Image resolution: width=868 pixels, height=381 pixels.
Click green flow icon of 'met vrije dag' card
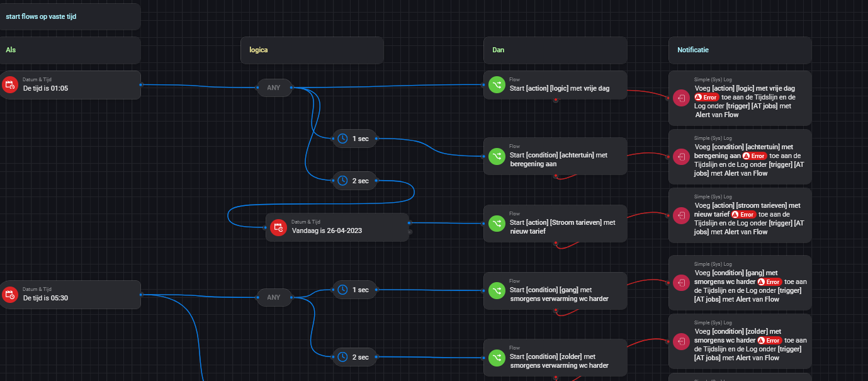pos(497,85)
